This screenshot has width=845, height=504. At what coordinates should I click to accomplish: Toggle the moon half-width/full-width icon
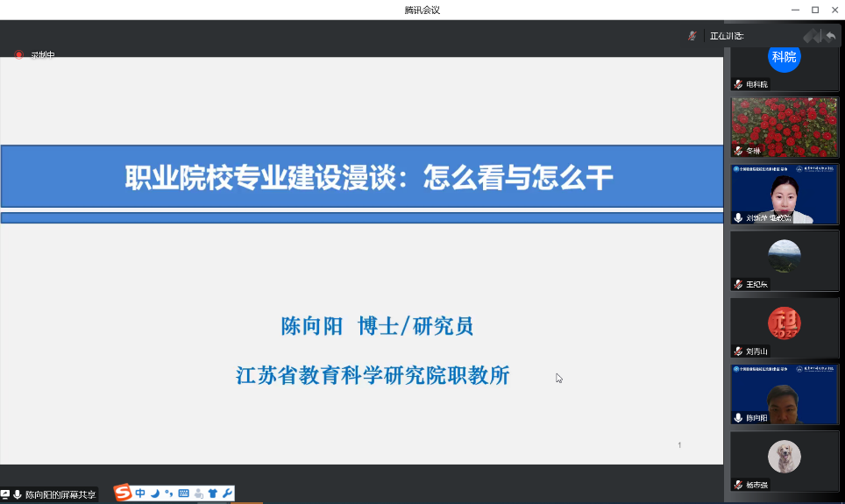pyautogui.click(x=155, y=493)
